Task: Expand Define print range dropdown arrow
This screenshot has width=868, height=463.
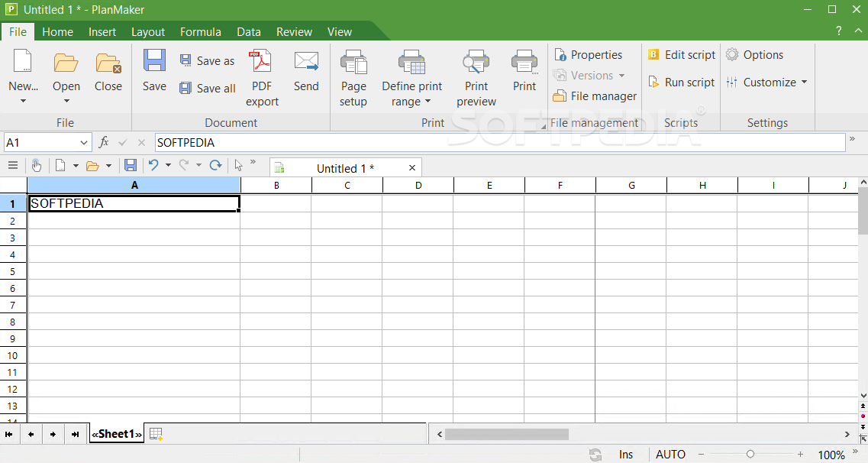Action: [x=428, y=102]
